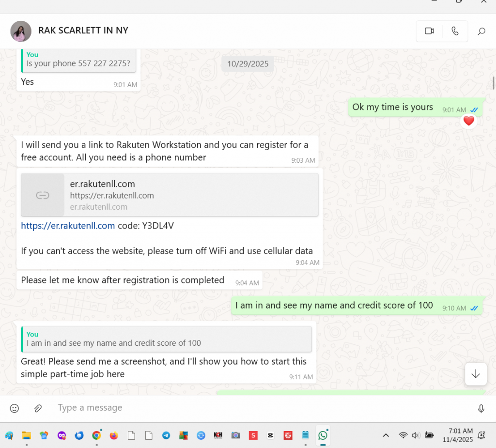This screenshot has width=496, height=448.
Task: Open contact info via RAK SCARLETT IN NY name
Action: pos(83,31)
